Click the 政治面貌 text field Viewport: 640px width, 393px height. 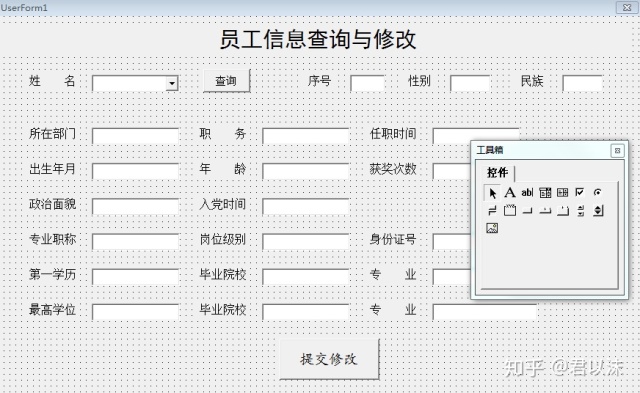point(135,206)
